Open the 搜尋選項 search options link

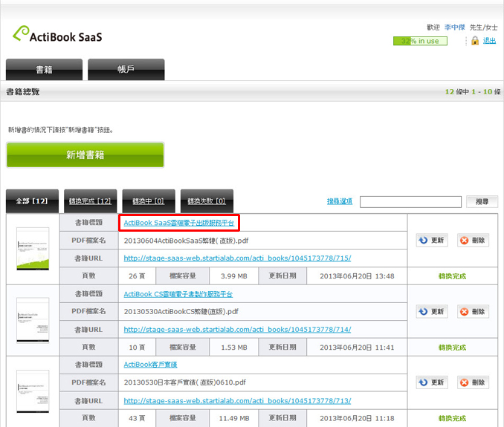(340, 201)
